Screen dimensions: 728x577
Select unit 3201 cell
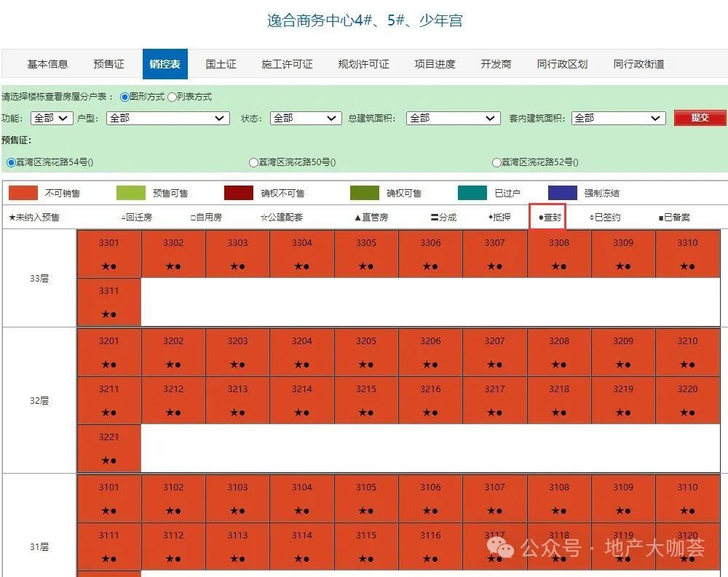(108, 352)
